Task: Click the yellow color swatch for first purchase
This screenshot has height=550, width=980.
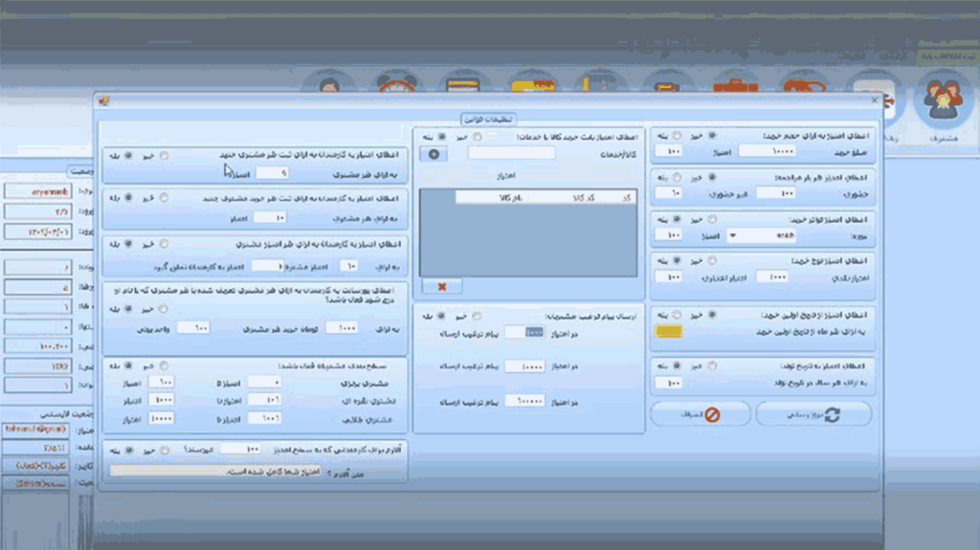Action: 668,332
